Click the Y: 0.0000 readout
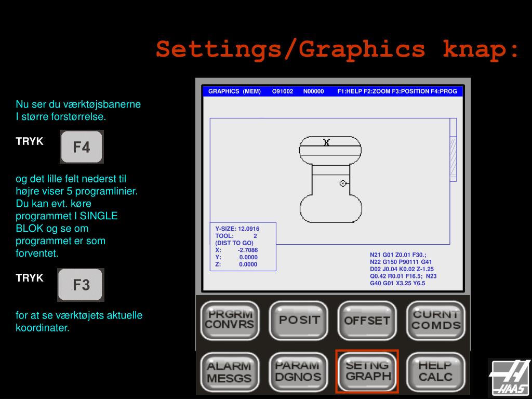The height and width of the screenshot is (399, 532). click(x=236, y=257)
